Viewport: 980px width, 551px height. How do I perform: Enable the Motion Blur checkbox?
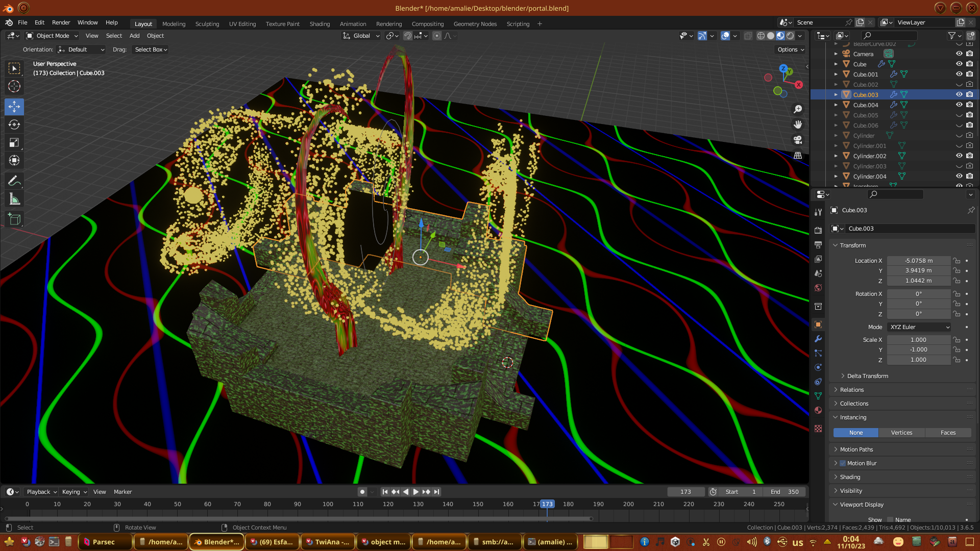coord(843,463)
